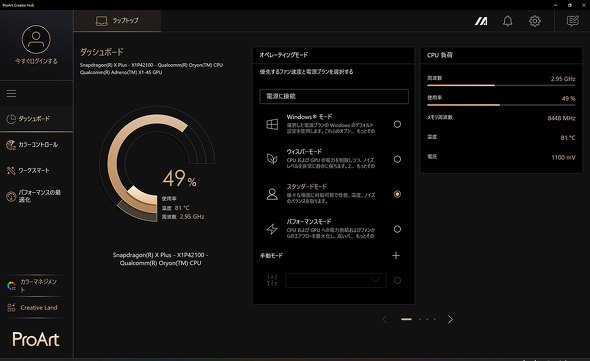The width and height of the screenshot is (590, 361).
Task: Open the feedback note icon
Action: [x=573, y=21]
